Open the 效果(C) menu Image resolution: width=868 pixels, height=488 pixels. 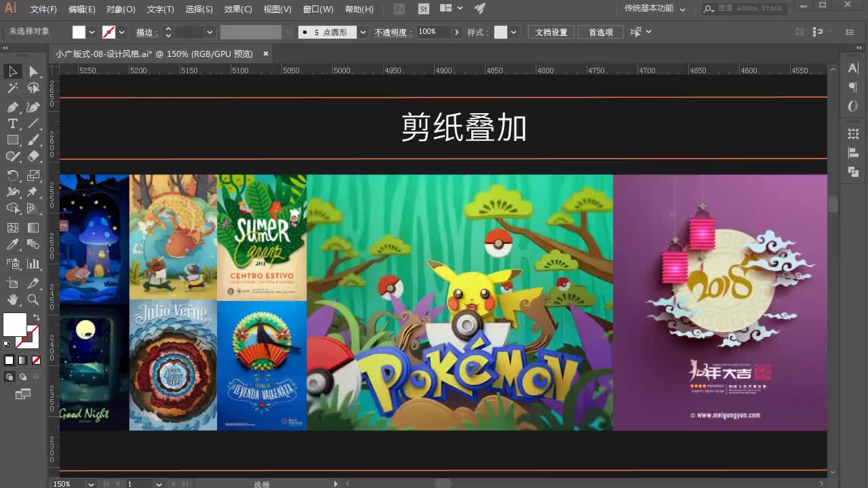point(238,9)
